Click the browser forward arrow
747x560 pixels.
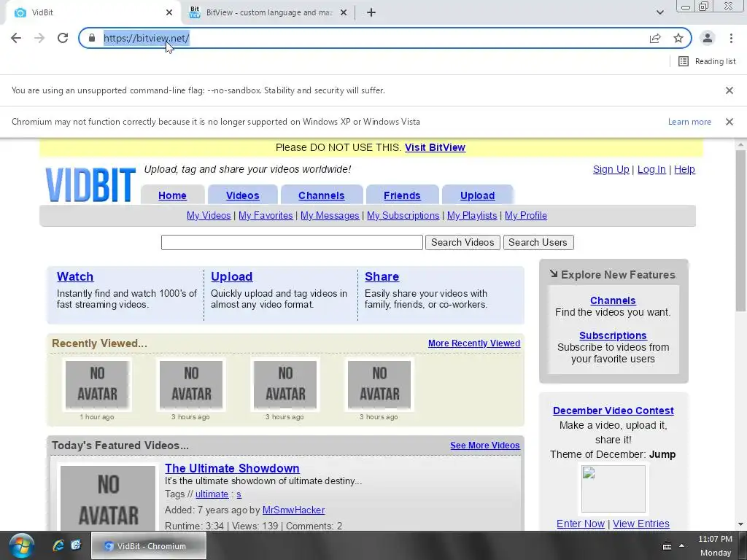(39, 38)
